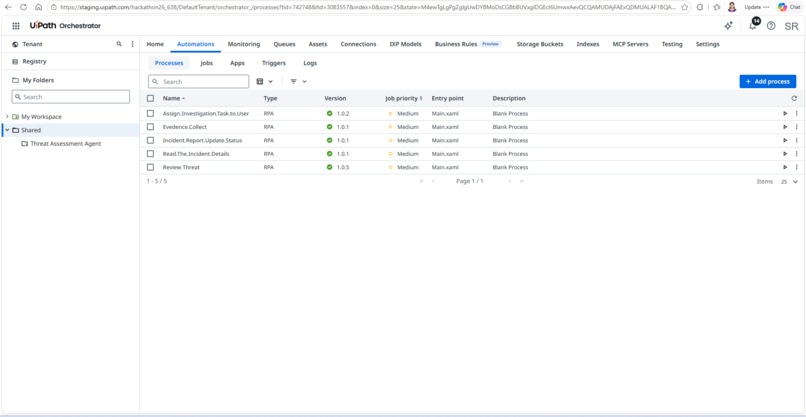The width and height of the screenshot is (806, 417).
Task: Open more actions for Assign.Investigation.Task.to.User row
Action: pyautogui.click(x=796, y=113)
